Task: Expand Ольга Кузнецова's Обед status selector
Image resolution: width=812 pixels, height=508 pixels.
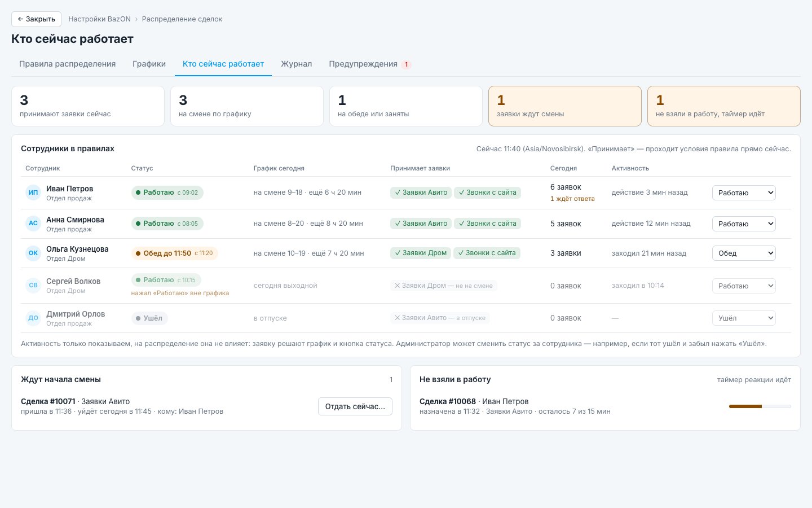Action: [x=744, y=253]
